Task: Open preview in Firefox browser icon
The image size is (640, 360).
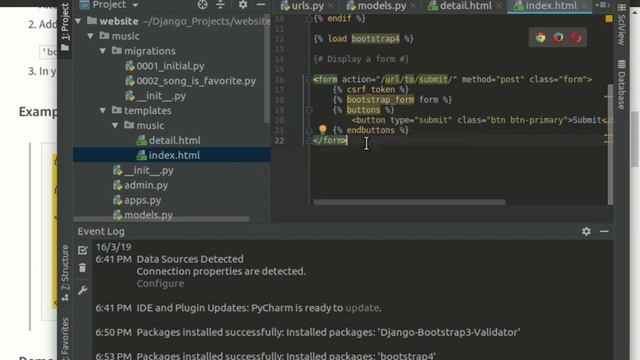Action: tap(558, 38)
